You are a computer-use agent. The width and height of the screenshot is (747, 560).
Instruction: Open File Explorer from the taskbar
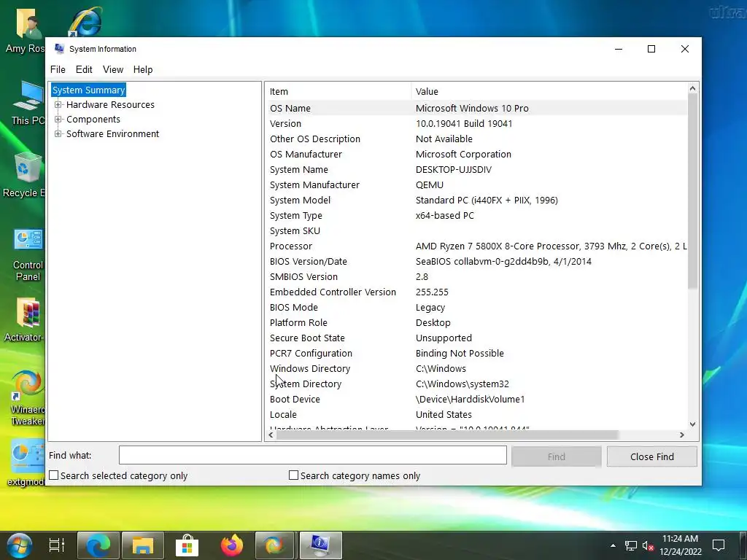pyautogui.click(x=142, y=545)
